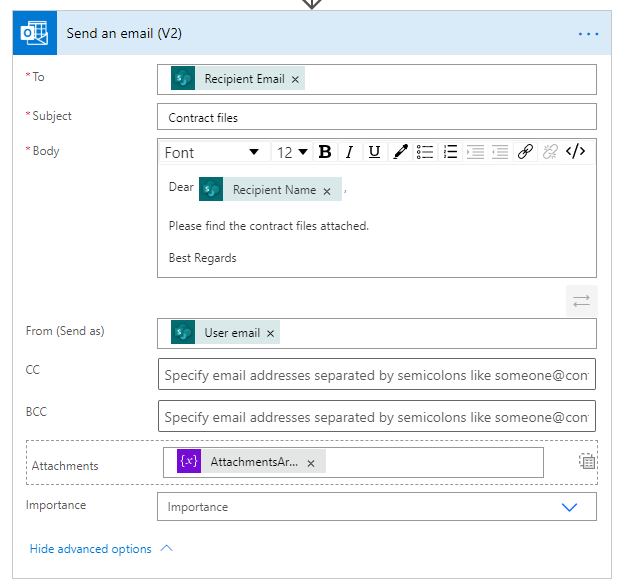Click the From (Send as) field
The image size is (623, 587).
click(x=377, y=333)
